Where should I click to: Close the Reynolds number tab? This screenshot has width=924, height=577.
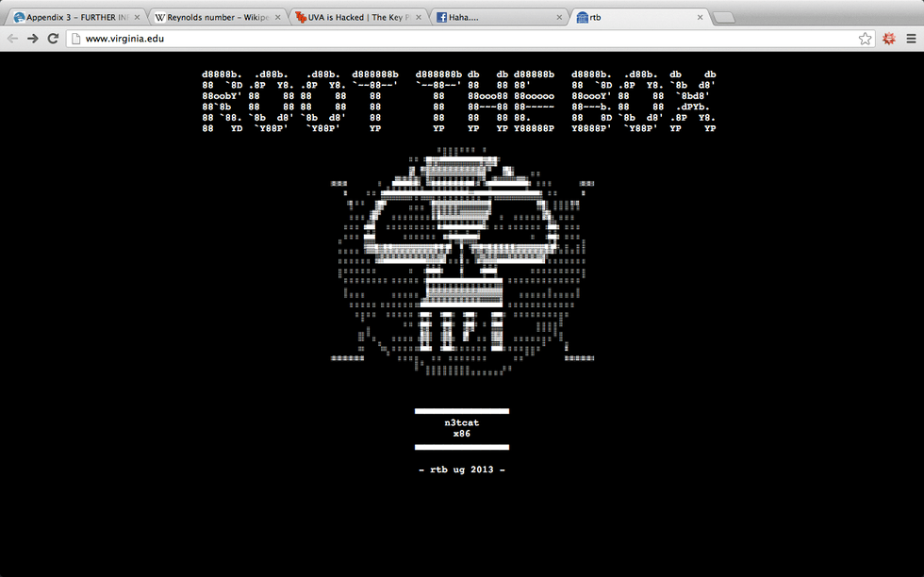coord(277,17)
